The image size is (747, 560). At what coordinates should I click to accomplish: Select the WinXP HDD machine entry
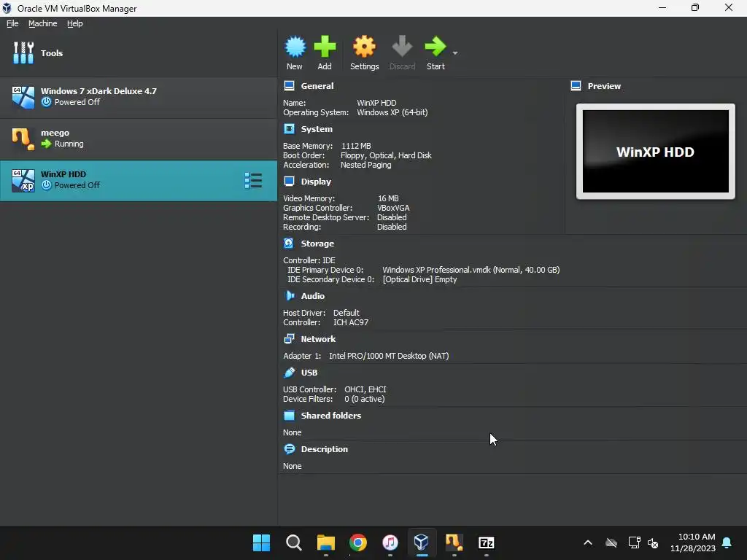tap(139, 181)
